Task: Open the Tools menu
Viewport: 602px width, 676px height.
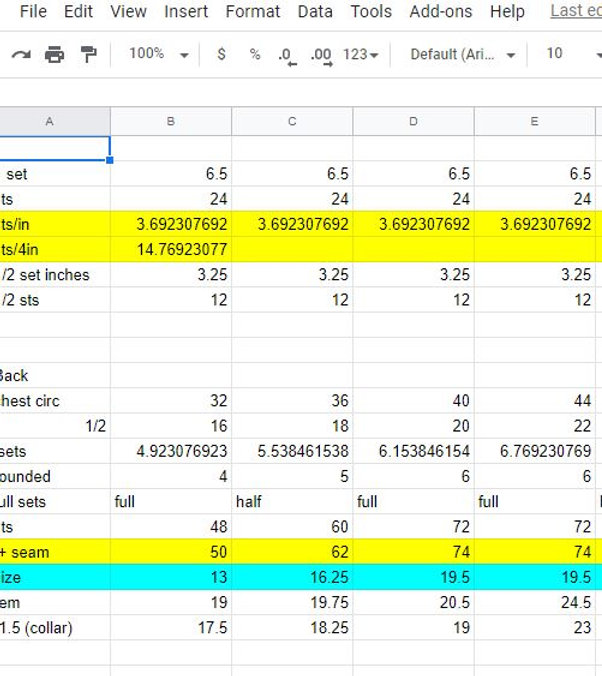Action: point(371,11)
